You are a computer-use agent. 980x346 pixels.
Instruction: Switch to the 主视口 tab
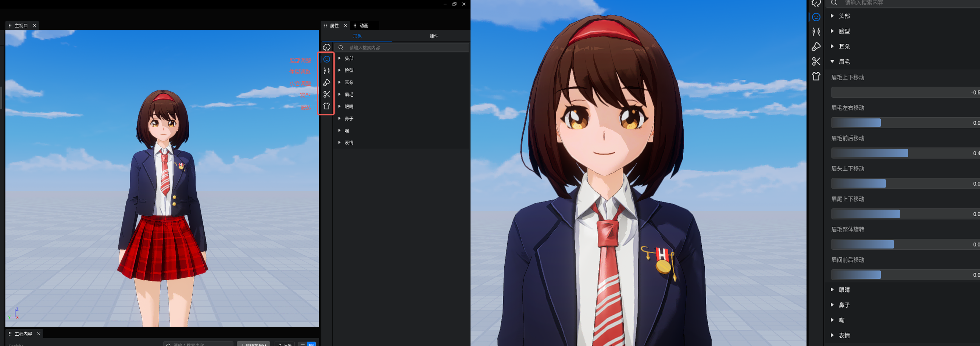coord(21,25)
